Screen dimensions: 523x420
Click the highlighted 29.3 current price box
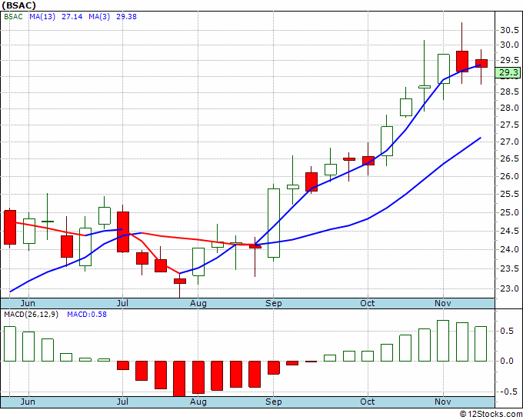click(x=508, y=72)
